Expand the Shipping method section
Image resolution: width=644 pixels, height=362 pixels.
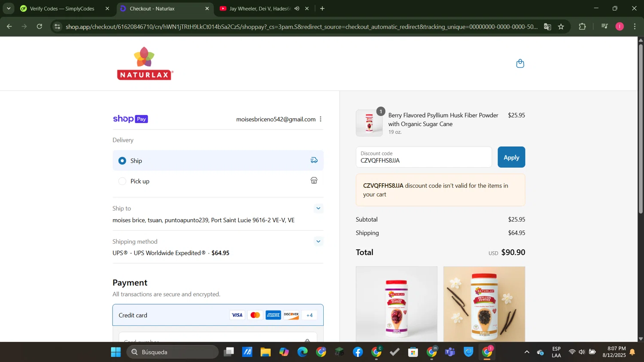(x=318, y=241)
